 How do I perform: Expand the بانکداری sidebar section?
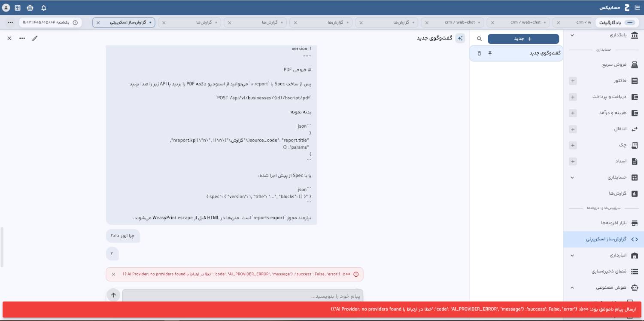point(572,35)
